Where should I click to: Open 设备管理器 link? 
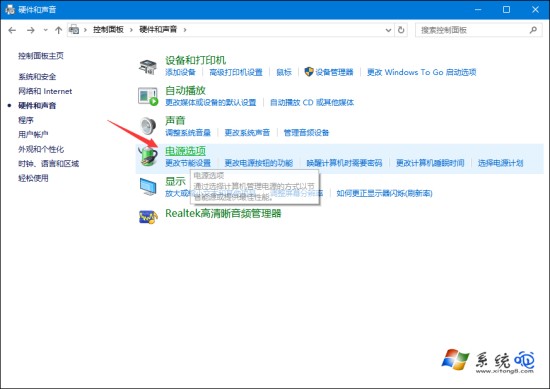334,72
